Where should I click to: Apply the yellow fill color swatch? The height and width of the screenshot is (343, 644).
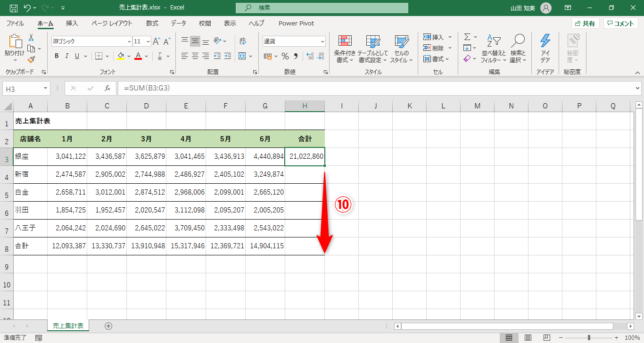pyautogui.click(x=121, y=56)
